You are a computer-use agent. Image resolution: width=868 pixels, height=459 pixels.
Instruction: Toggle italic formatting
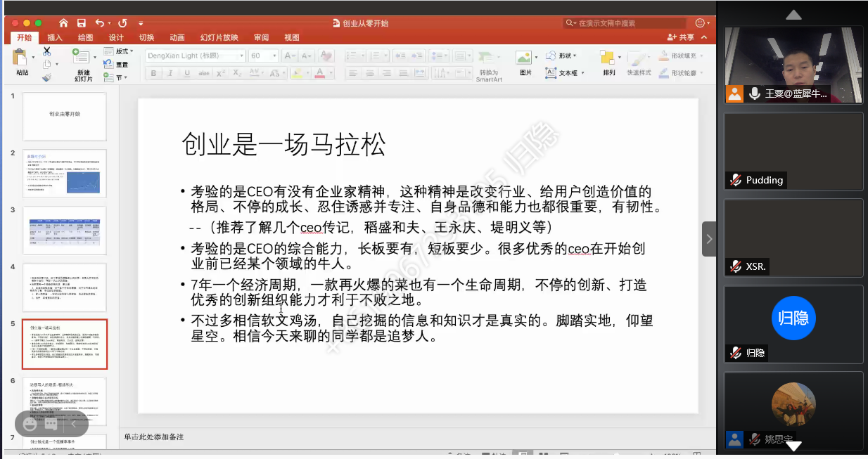click(x=171, y=73)
